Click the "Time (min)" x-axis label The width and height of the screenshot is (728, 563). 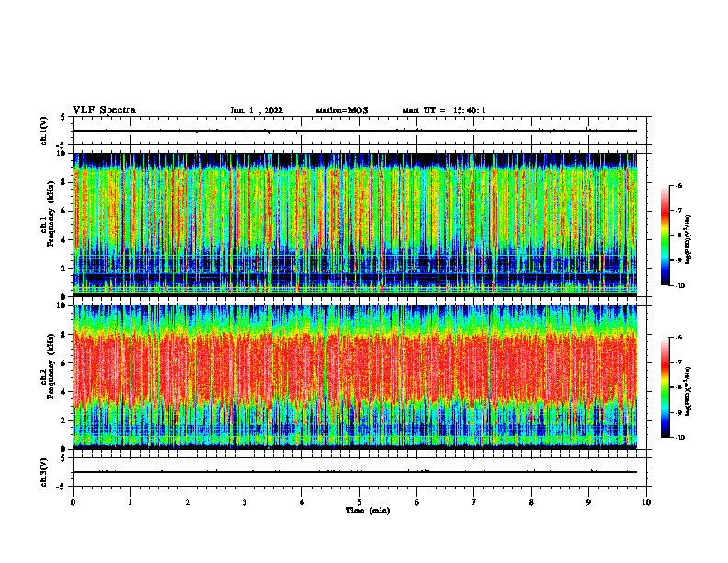pos(368,511)
